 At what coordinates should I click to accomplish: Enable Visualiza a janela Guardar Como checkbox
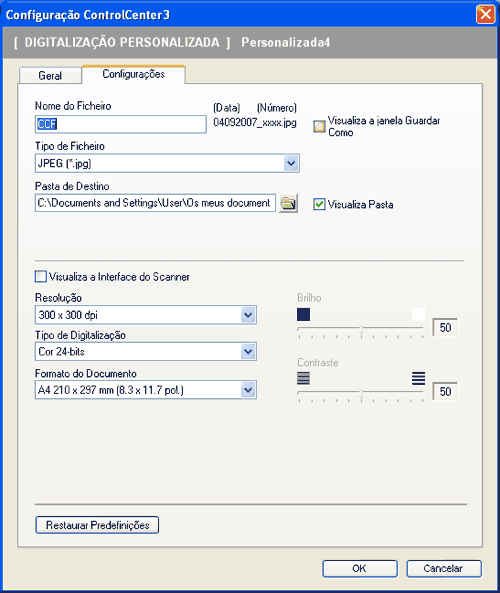[319, 126]
